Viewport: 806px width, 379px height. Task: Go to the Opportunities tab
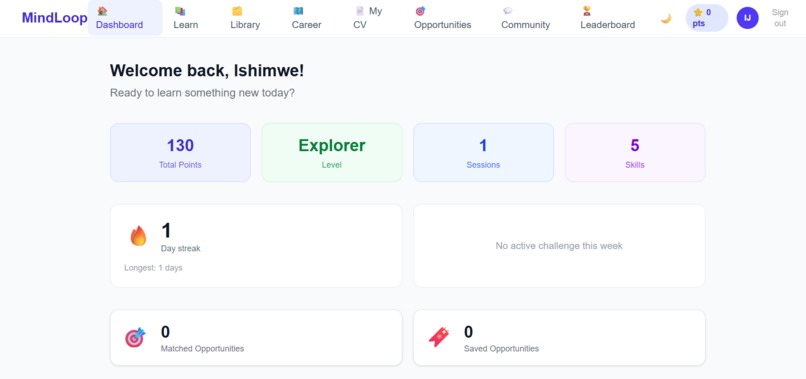443,18
